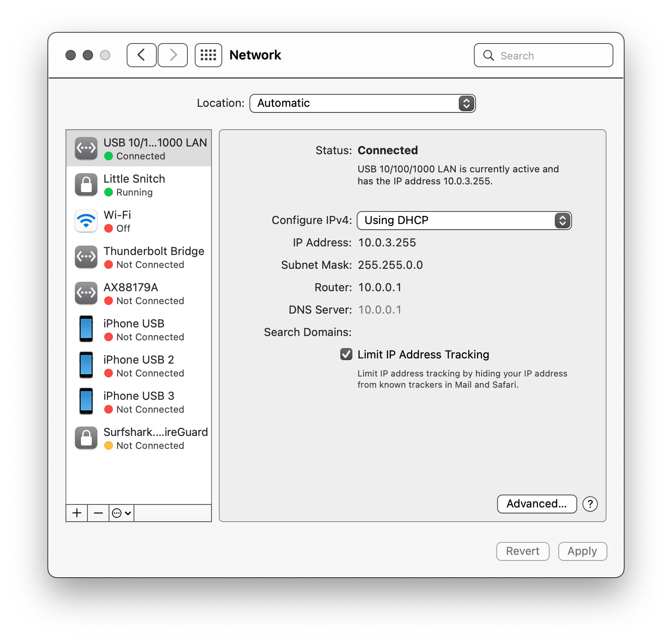Click the Little Snitch lock icon

[86, 184]
